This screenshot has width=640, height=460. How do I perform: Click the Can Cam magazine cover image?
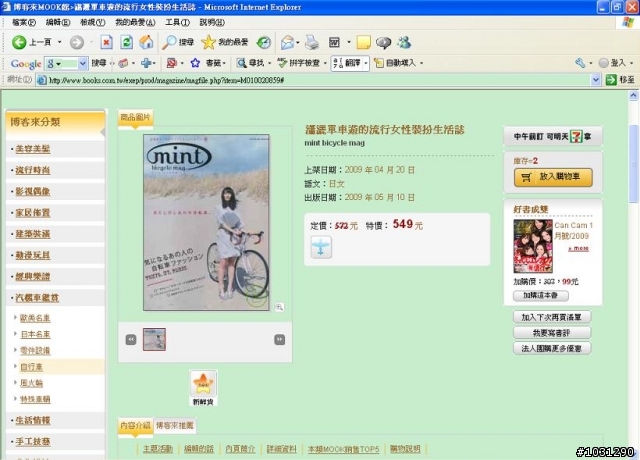[x=533, y=246]
